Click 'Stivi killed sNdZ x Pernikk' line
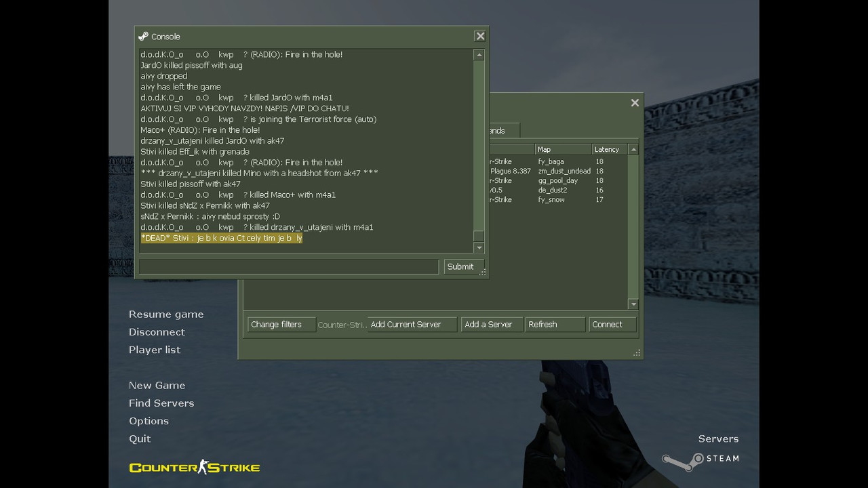868x488 pixels. (x=205, y=206)
